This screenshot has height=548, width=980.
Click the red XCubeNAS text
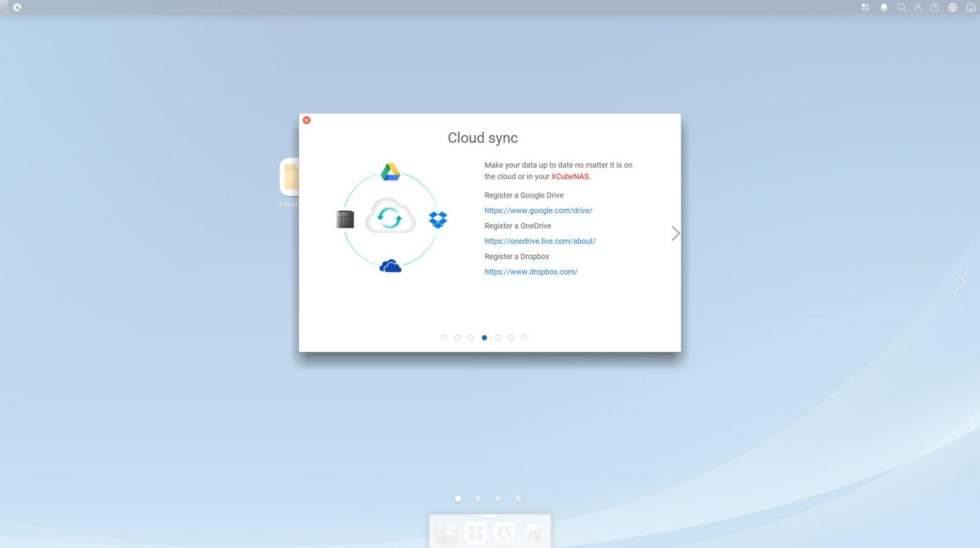click(570, 177)
